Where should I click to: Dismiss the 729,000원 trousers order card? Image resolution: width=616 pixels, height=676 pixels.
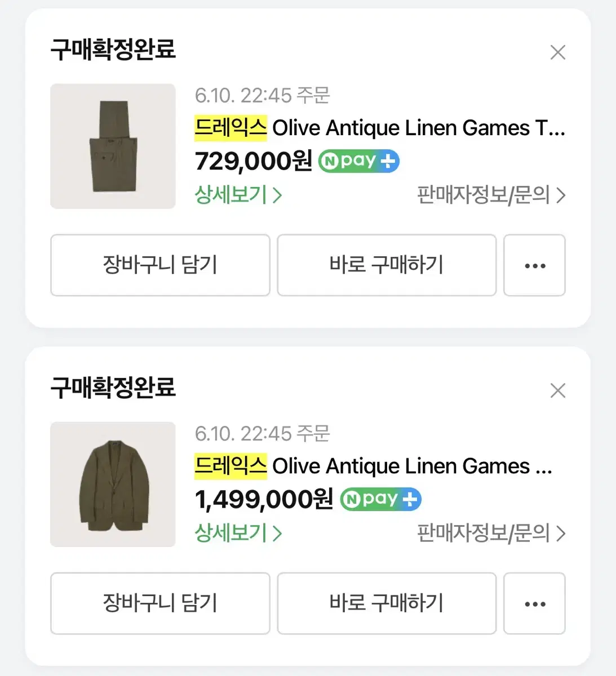557,52
